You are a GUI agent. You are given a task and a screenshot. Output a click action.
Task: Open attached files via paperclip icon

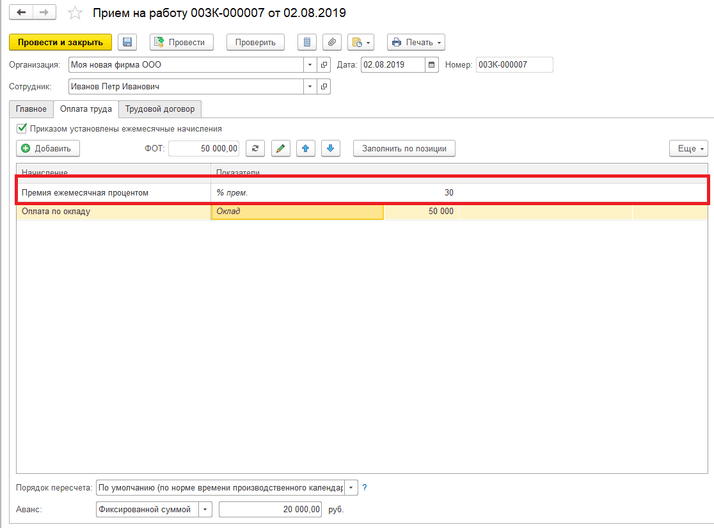pyautogui.click(x=331, y=42)
